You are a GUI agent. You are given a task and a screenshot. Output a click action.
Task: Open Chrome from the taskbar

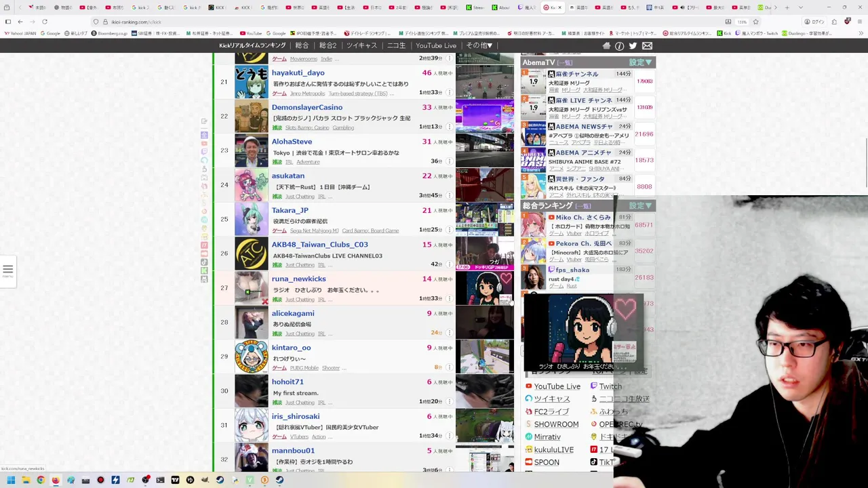41,480
